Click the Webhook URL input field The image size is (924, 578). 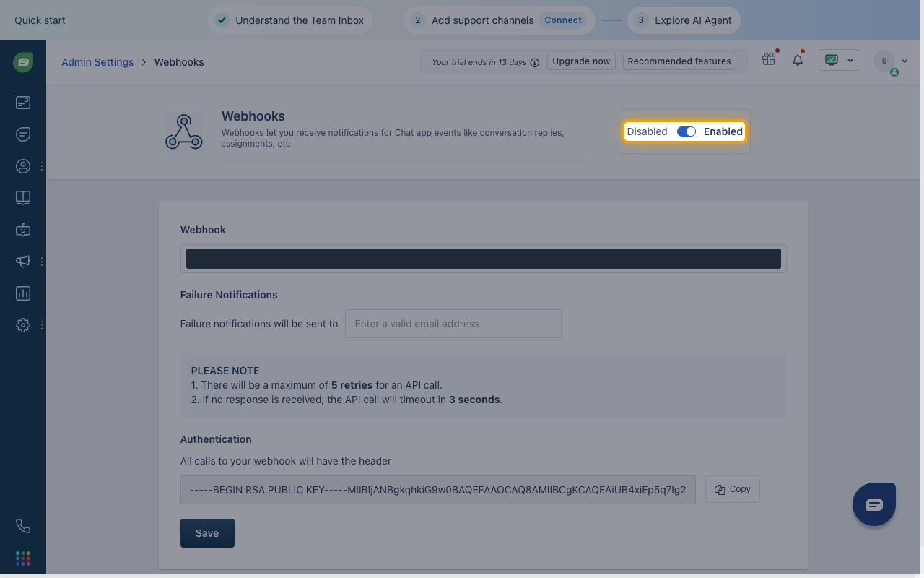click(484, 259)
